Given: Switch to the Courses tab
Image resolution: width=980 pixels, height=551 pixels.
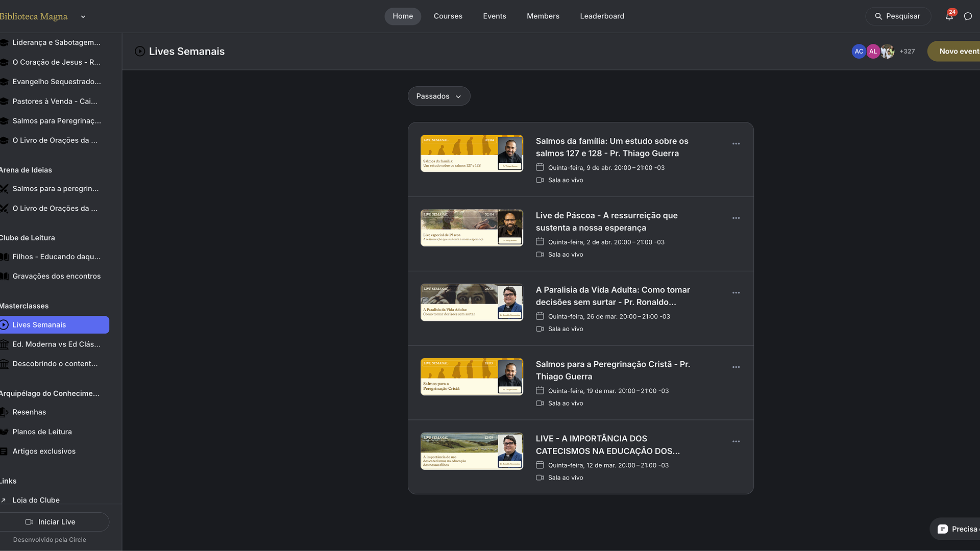Looking at the screenshot, I should (448, 16).
